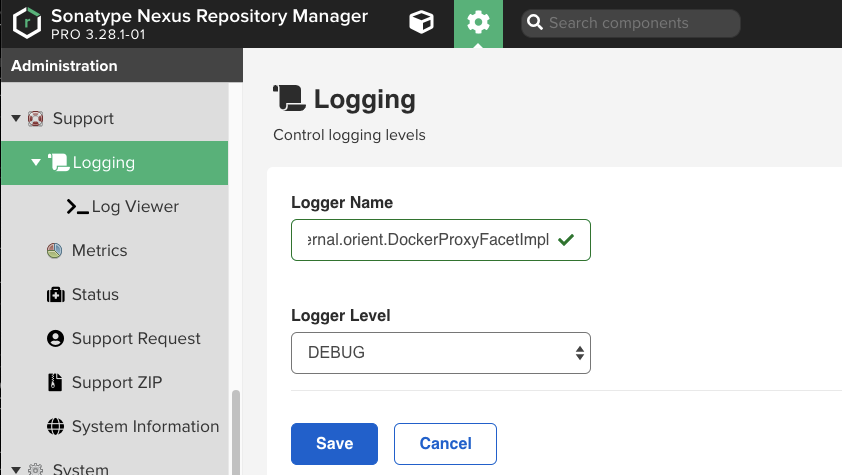This screenshot has height=475, width=842.
Task: Click the Support ZIP file icon
Action: click(55, 383)
